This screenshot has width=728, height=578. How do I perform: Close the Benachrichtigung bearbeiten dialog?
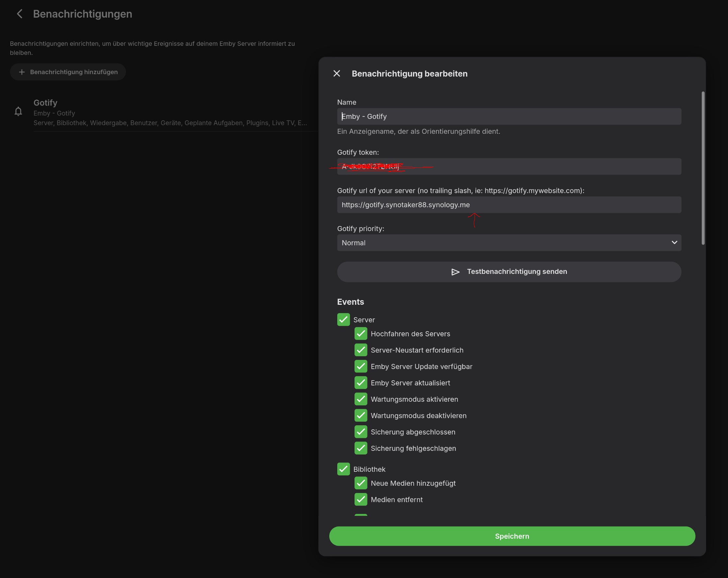[336, 74]
